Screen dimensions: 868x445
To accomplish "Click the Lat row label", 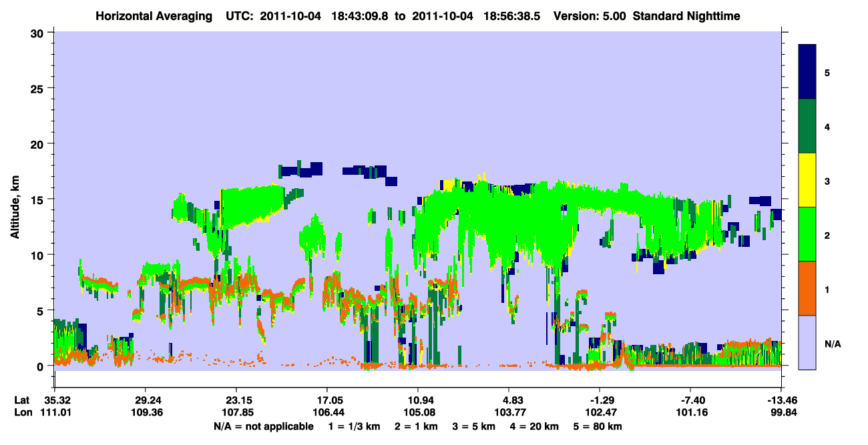I will coord(21,400).
